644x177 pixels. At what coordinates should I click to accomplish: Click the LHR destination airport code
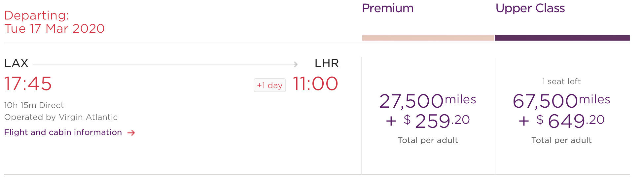click(327, 63)
